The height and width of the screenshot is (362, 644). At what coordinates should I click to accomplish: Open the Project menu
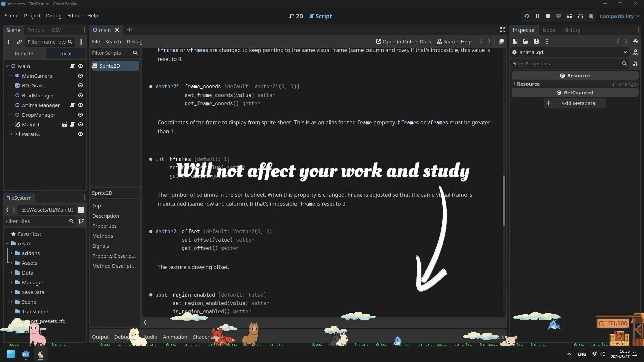[x=32, y=16]
